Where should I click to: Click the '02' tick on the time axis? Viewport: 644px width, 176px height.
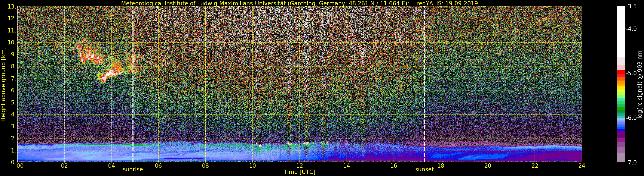[x=64, y=166]
